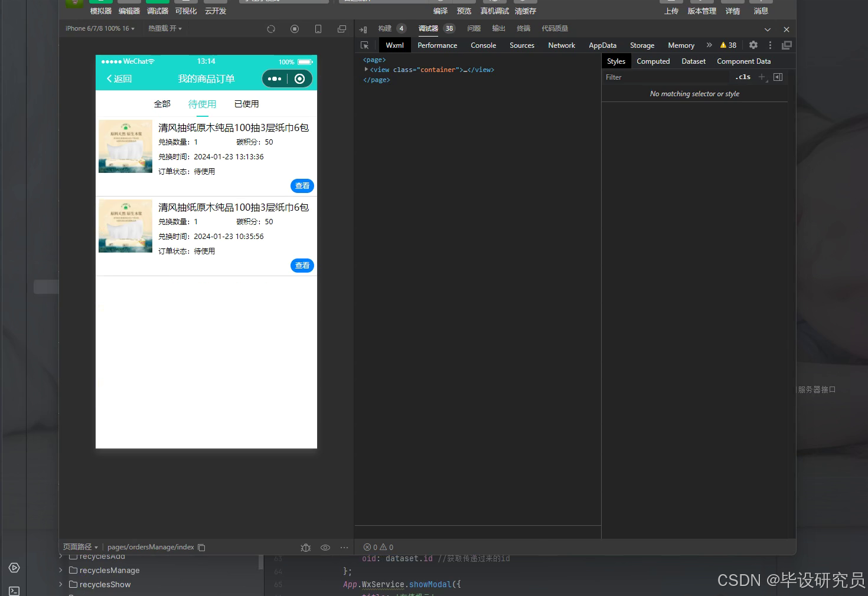
Task: Switch to the Sources tab
Action: [522, 45]
